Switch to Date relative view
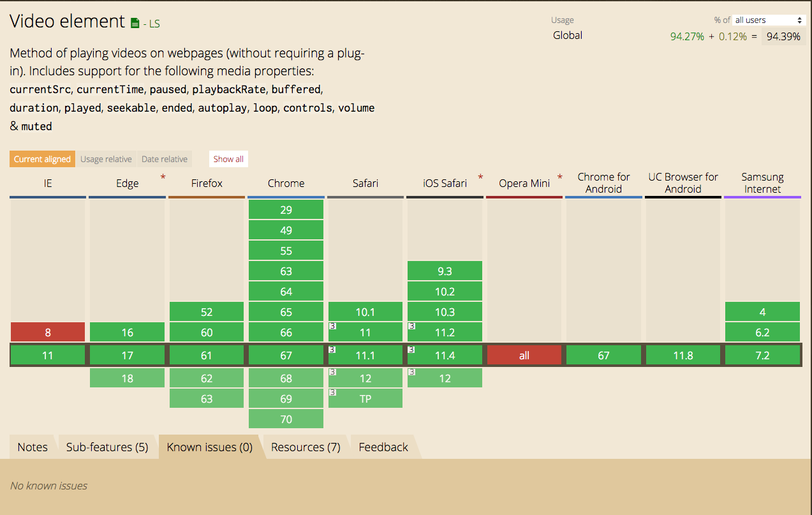 [x=165, y=159]
